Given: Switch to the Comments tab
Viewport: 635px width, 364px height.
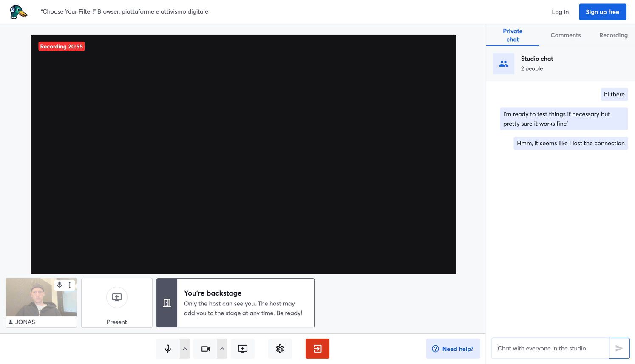Looking at the screenshot, I should (565, 35).
